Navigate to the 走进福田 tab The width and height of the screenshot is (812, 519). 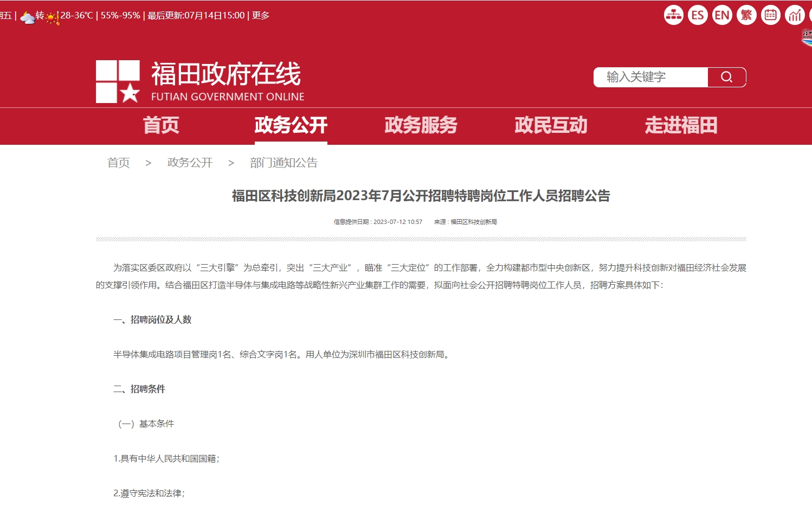point(681,125)
